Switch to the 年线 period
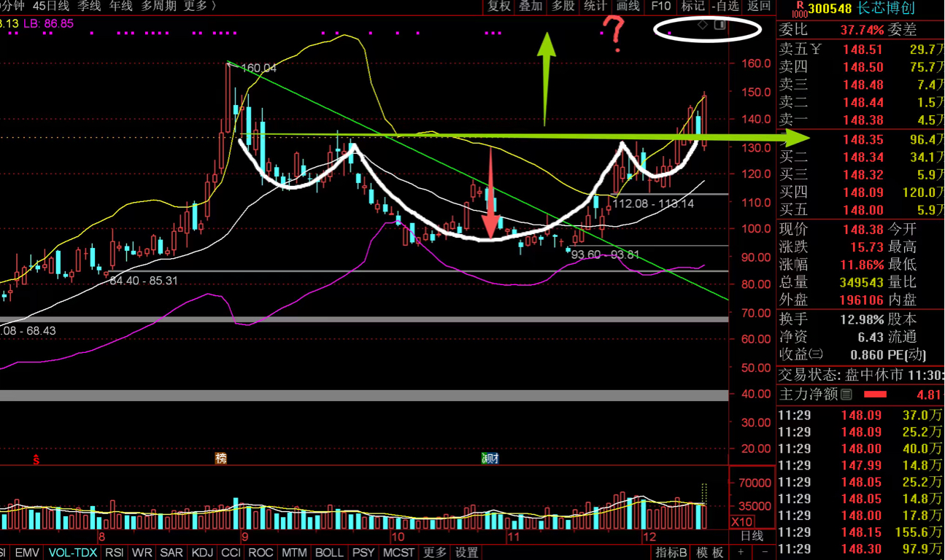 coord(121,6)
